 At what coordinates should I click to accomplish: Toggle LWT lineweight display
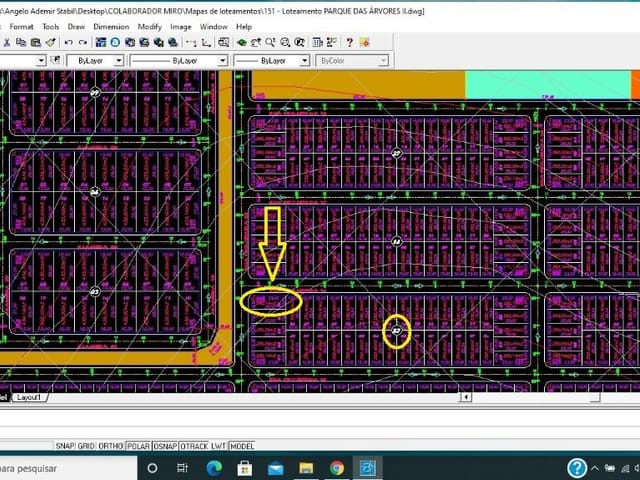[x=218, y=446]
